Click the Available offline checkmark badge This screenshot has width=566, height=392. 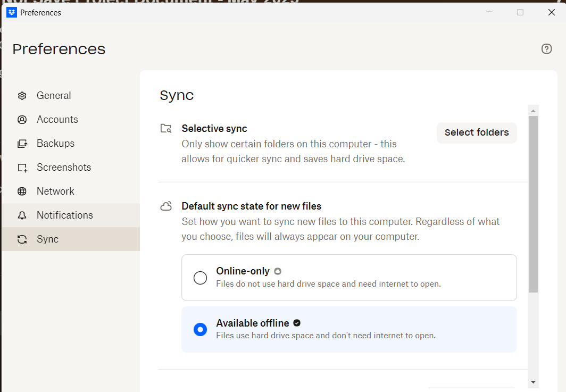coord(297,323)
